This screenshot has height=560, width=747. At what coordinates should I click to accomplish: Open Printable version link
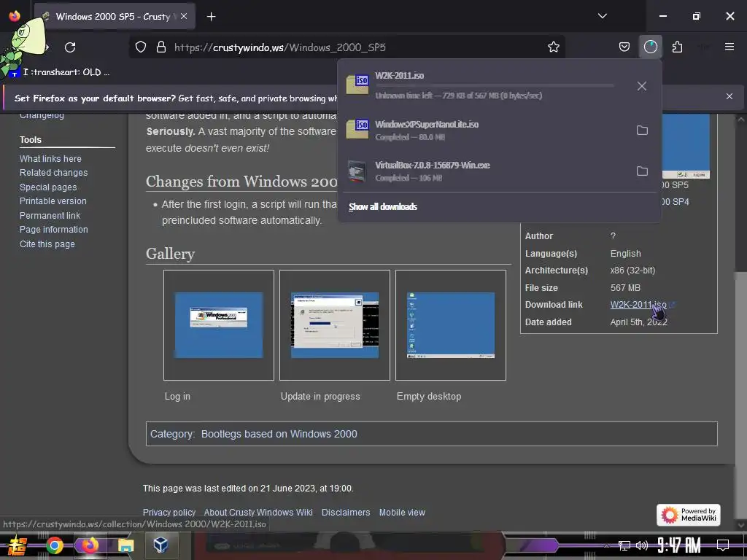point(53,201)
